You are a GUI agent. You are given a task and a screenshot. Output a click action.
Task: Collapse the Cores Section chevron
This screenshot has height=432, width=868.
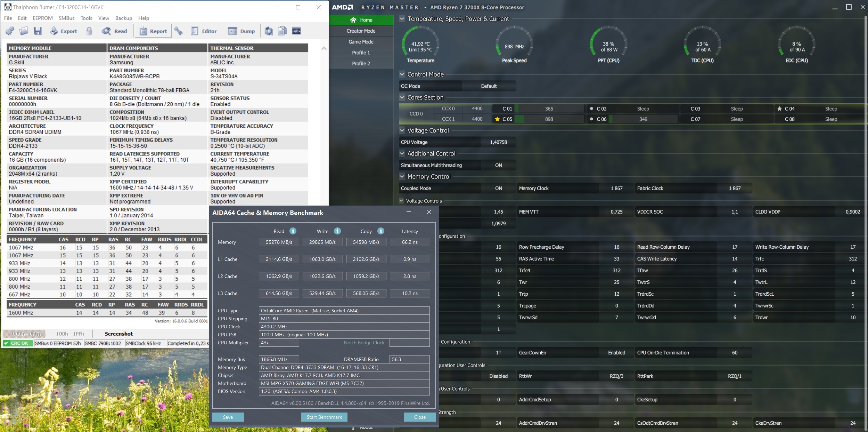[402, 97]
